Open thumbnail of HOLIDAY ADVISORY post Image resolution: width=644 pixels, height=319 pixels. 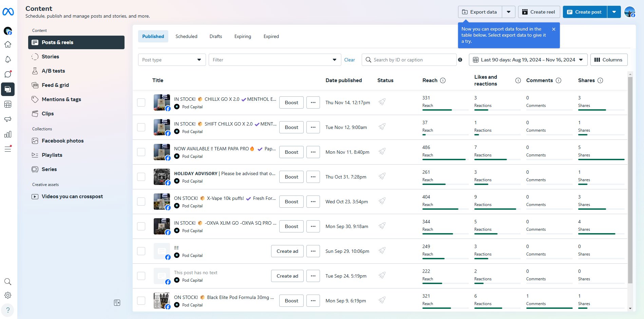pos(162,177)
